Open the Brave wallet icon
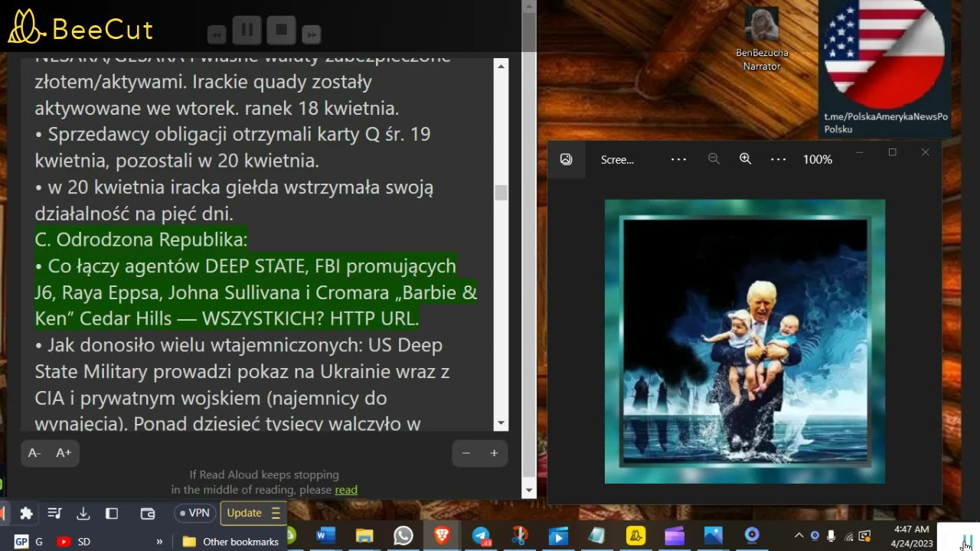This screenshot has height=551, width=980. tap(148, 514)
